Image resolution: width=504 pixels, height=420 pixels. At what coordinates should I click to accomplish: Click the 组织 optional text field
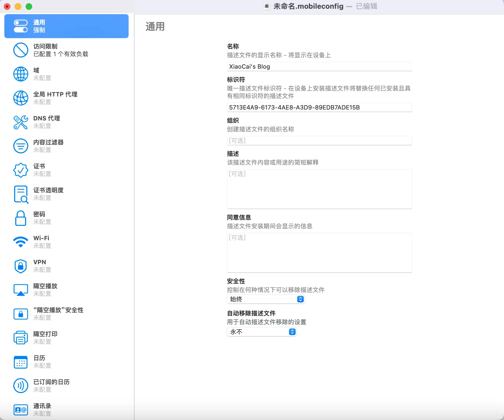point(319,141)
